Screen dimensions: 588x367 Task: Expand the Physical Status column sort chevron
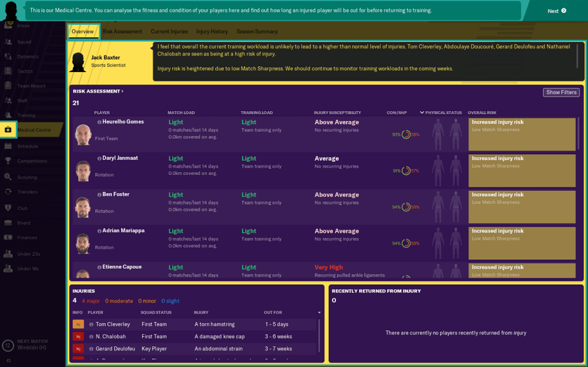coord(422,113)
